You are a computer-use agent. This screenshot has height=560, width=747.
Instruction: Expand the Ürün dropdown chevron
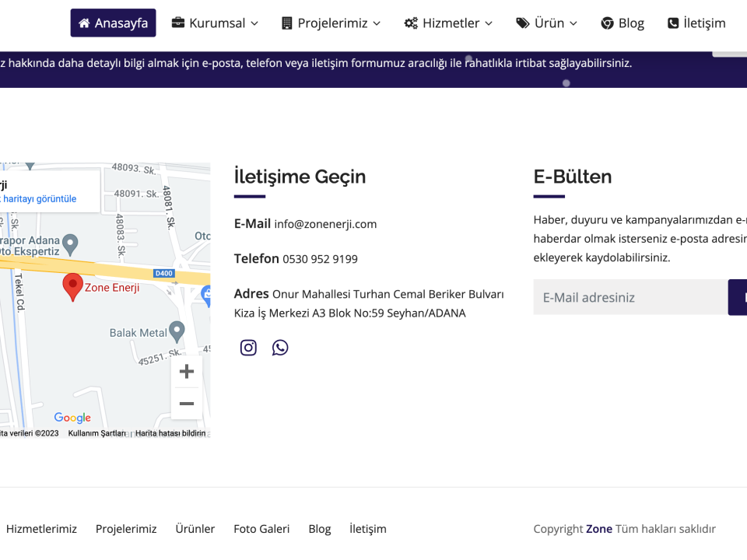point(573,23)
